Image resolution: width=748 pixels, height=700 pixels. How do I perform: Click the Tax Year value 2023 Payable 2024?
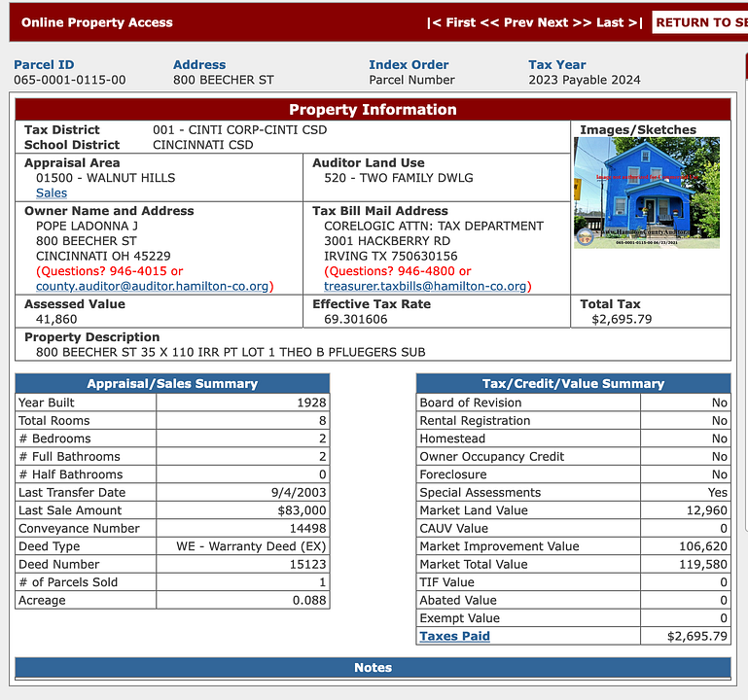[x=585, y=80]
